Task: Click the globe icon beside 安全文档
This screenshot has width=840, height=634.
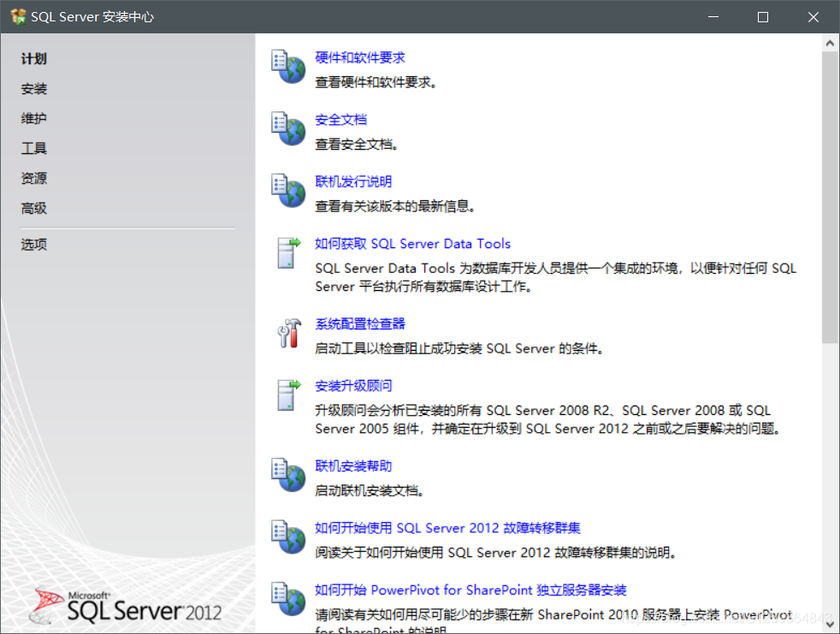Action: click(288, 128)
